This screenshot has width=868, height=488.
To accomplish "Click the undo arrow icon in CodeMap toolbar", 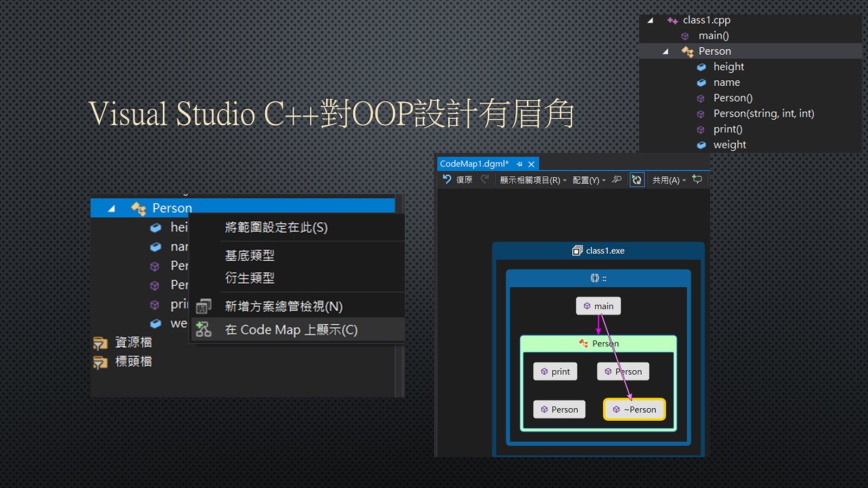I will (447, 179).
